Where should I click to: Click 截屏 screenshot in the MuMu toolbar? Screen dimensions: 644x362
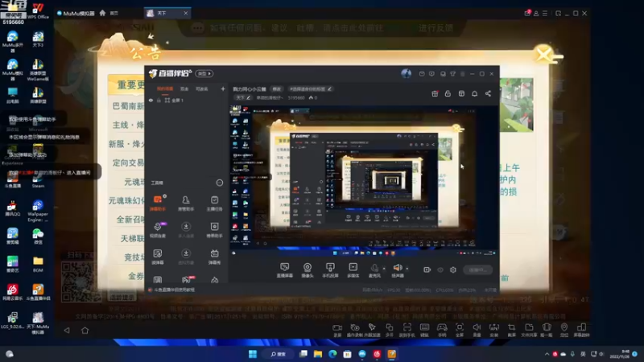coord(512,330)
